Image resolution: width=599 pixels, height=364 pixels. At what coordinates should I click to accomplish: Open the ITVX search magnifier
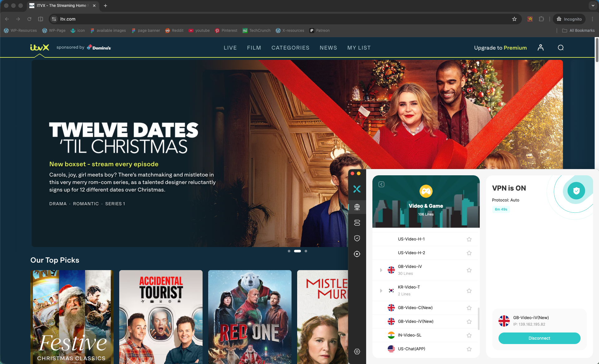pyautogui.click(x=561, y=48)
